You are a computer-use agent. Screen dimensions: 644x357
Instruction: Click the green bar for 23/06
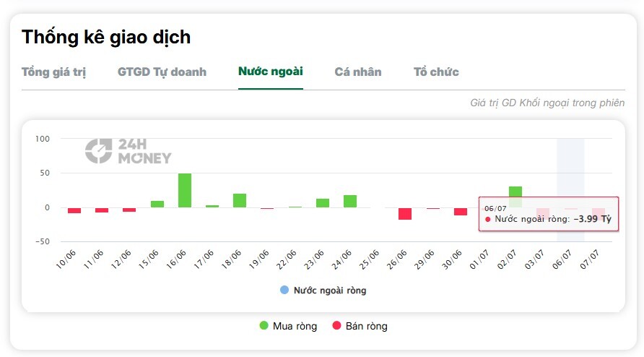point(323,203)
